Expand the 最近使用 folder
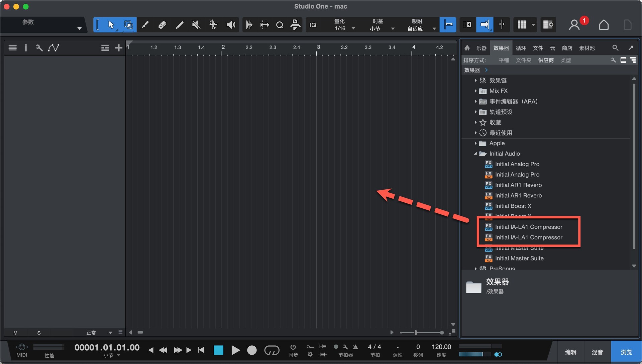Screen dimensions: 642x364 475,133
